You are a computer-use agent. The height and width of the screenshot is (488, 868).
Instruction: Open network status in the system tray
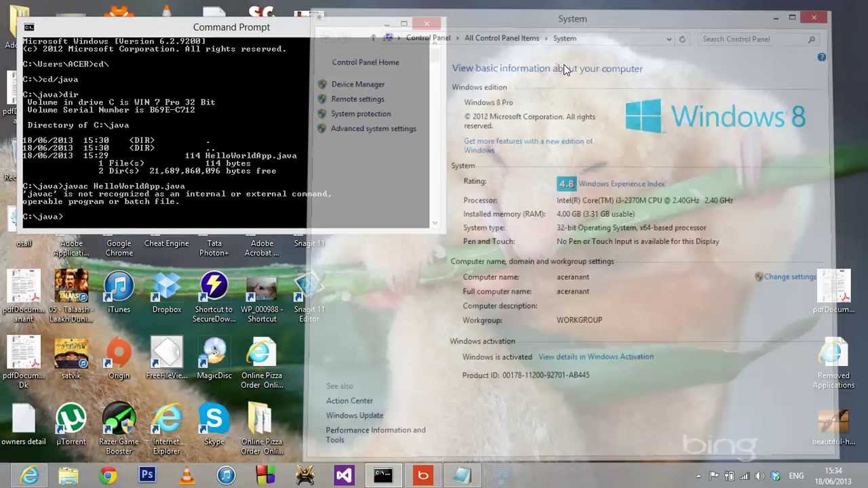pos(745,476)
